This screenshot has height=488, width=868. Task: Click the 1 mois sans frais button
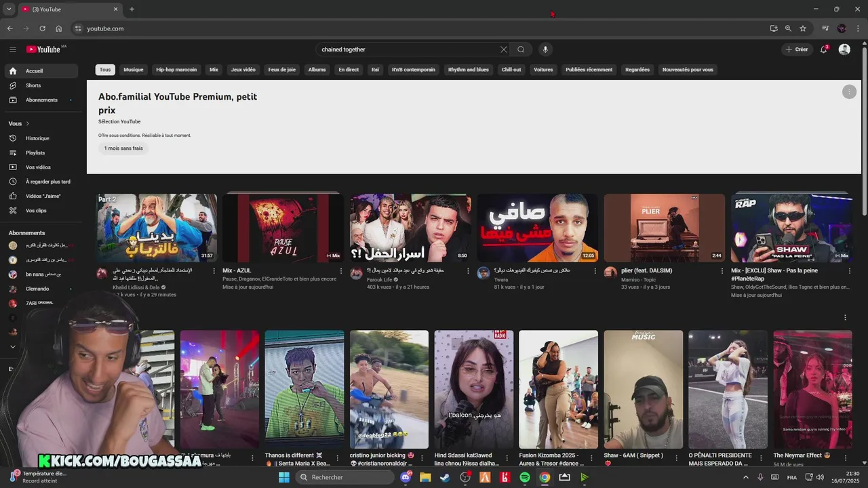[x=123, y=148]
